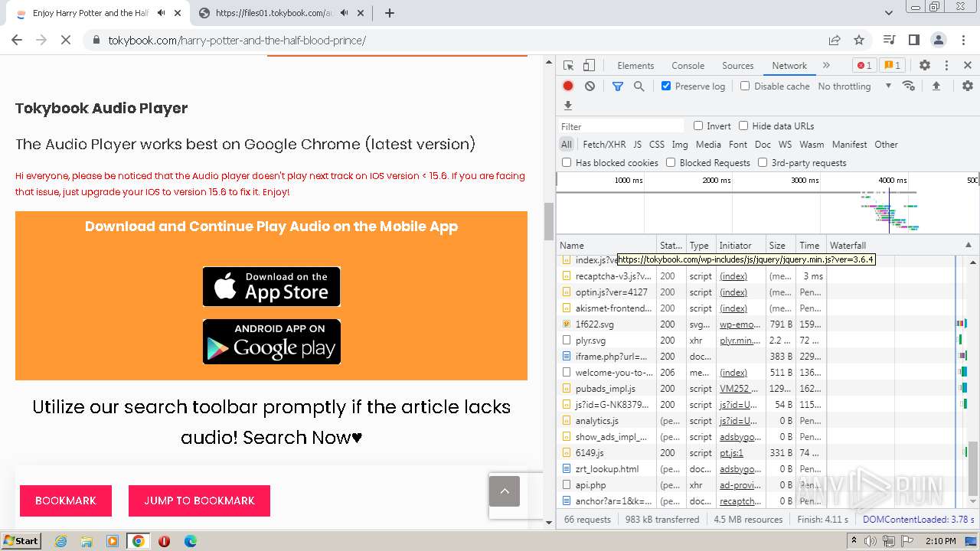Open the DevTools three-dot menu

click(x=946, y=66)
